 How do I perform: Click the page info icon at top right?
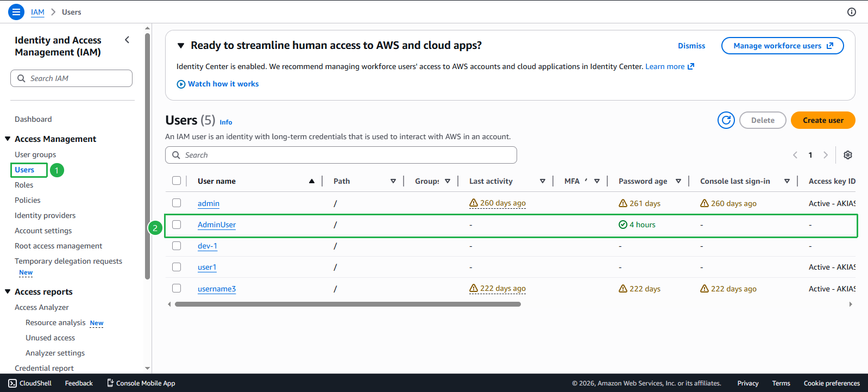pos(852,12)
